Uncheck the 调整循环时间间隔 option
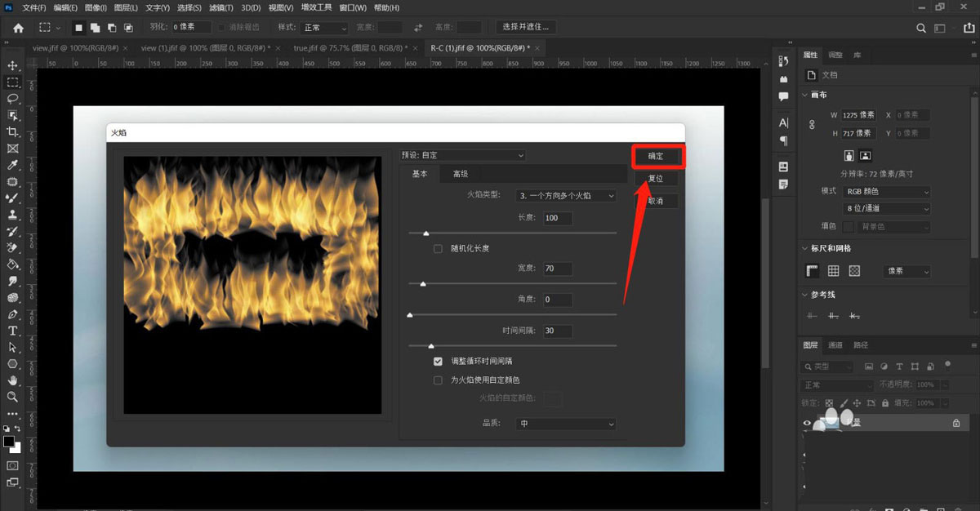Image resolution: width=980 pixels, height=511 pixels. click(438, 362)
